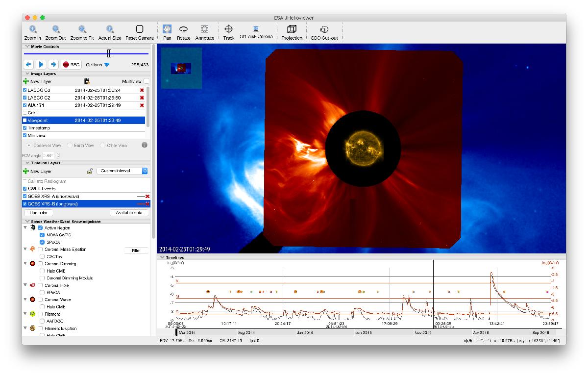Open the movie Options dropdown arrow

click(x=107, y=65)
